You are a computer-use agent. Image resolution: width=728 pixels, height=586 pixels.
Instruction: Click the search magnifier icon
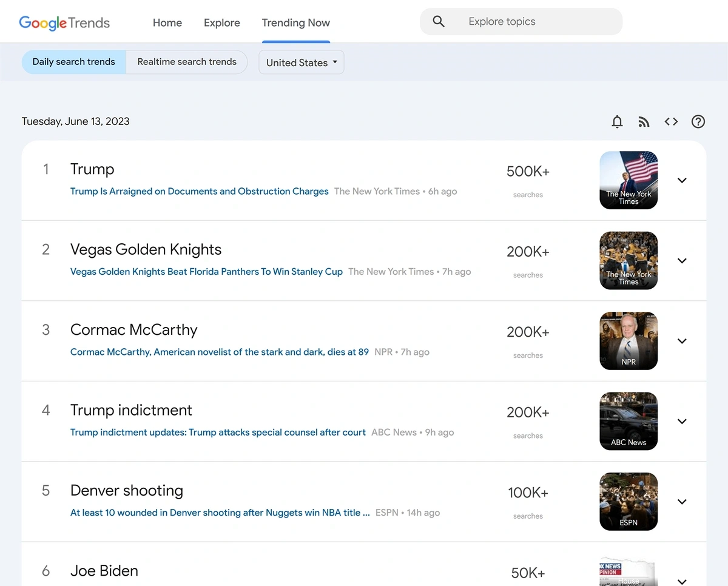(x=439, y=22)
